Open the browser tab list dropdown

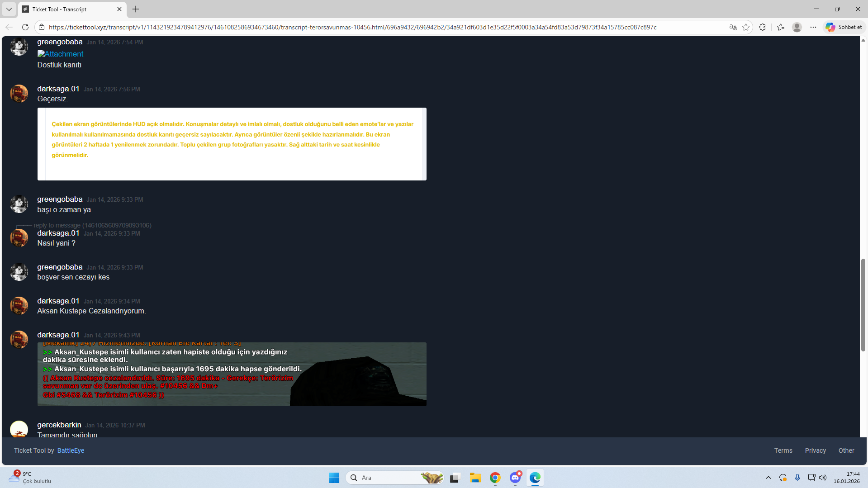pyautogui.click(x=9, y=9)
